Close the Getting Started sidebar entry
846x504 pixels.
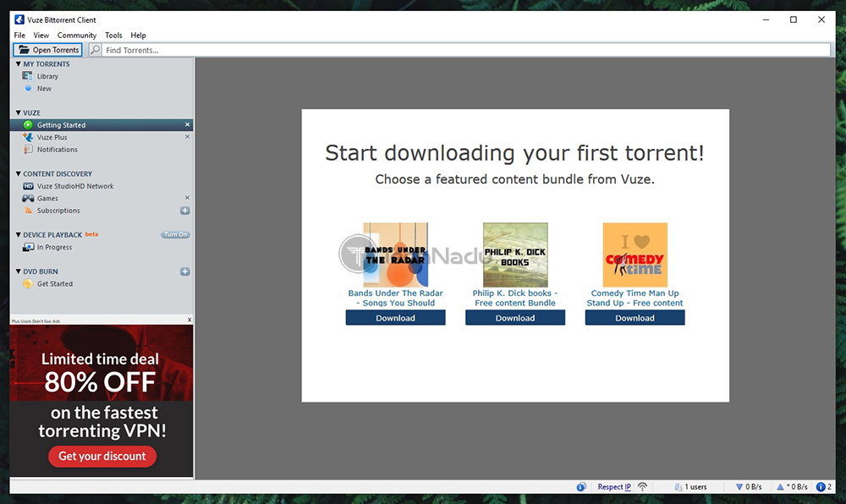tap(187, 124)
